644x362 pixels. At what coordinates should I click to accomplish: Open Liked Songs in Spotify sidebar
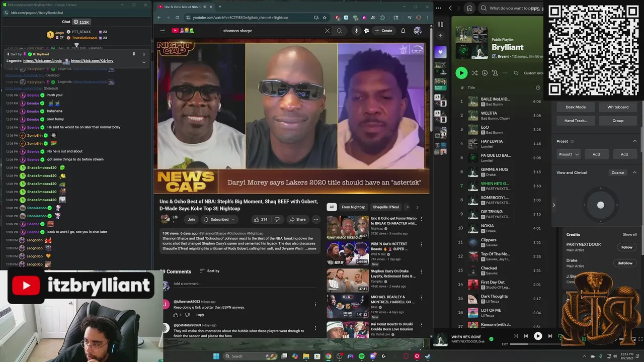click(x=440, y=52)
